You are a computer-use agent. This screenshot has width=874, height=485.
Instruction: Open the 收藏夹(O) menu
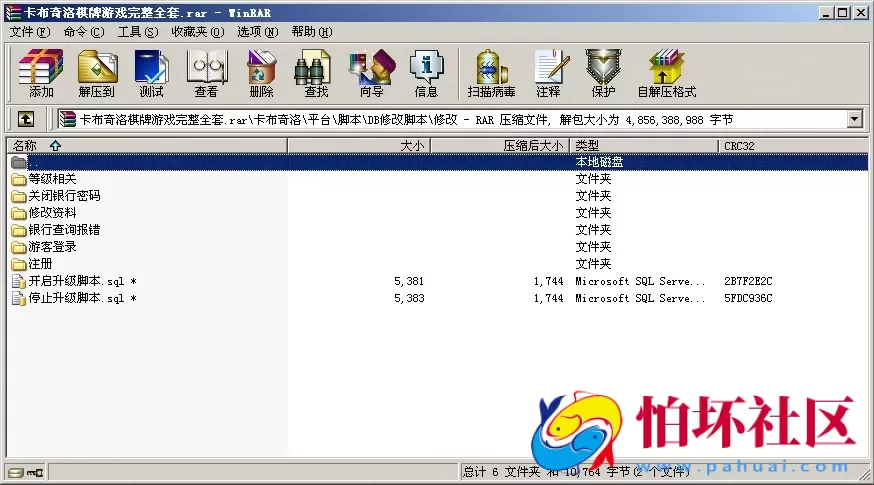click(197, 32)
